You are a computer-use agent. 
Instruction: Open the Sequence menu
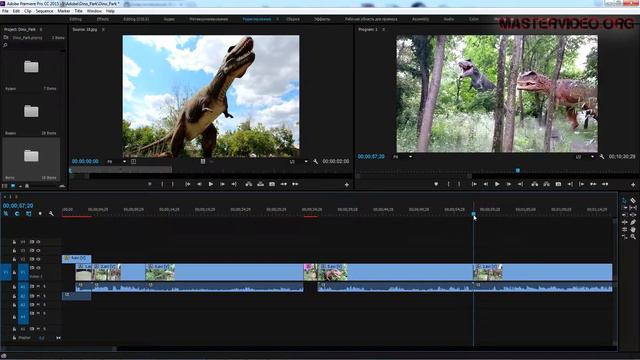click(x=44, y=11)
